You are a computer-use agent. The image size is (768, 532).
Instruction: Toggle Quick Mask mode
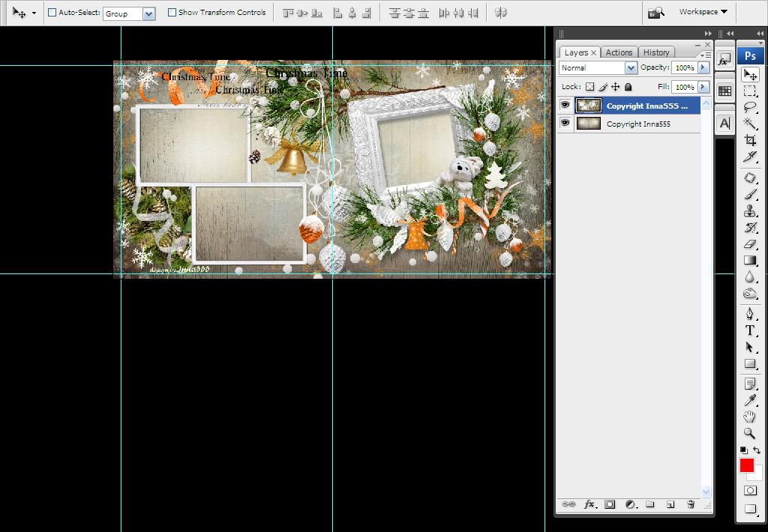click(x=750, y=490)
